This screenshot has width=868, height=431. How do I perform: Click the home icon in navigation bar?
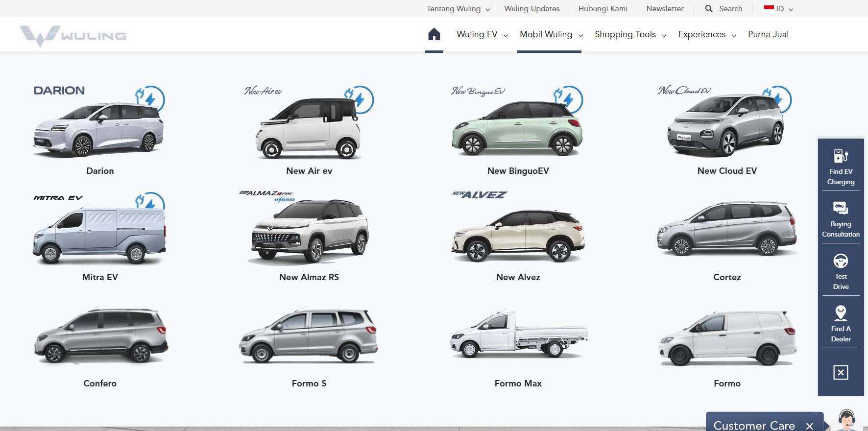[434, 34]
